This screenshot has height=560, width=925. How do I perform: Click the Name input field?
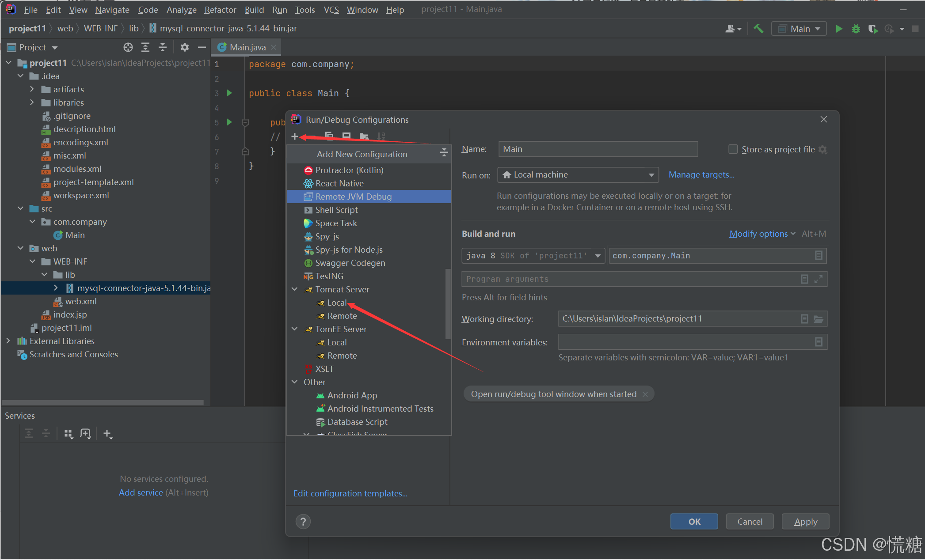tap(598, 149)
